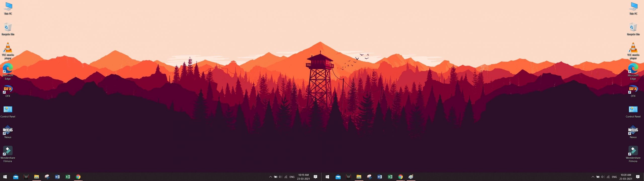Image resolution: width=644 pixels, height=181 pixels.
Task: Open Snipping Tool on the 10:20 AM taskbar
Action: (369, 177)
